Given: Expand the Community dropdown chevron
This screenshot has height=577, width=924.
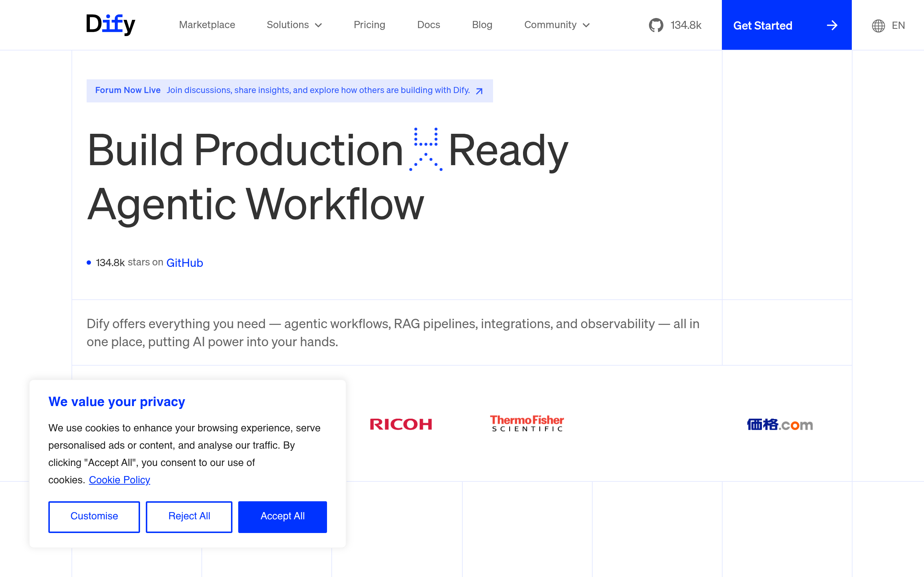Looking at the screenshot, I should [x=586, y=25].
